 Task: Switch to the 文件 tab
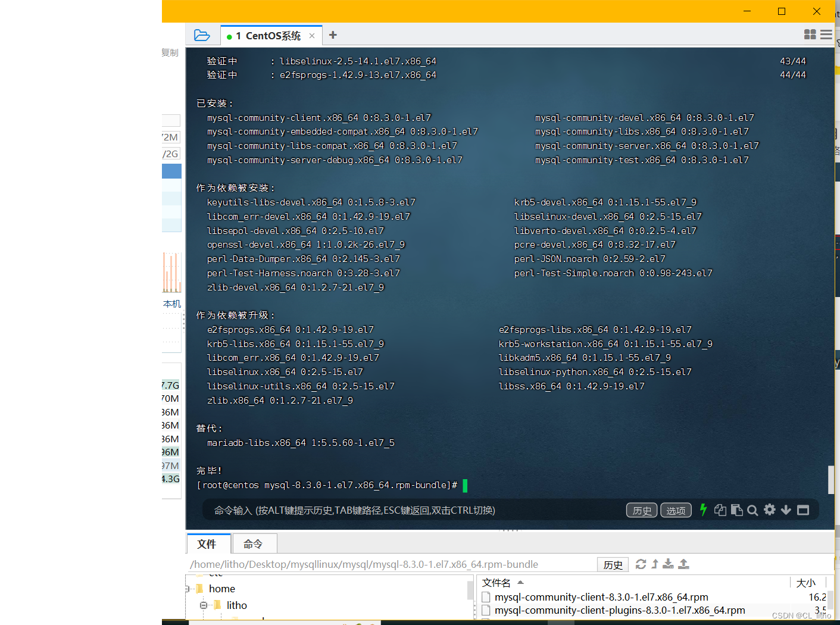(208, 544)
